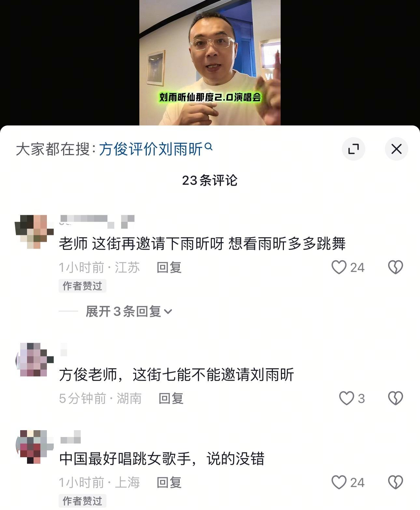420x510 pixels.
Task: Dislike the 上海 comment via the broken heart
Action: click(396, 482)
